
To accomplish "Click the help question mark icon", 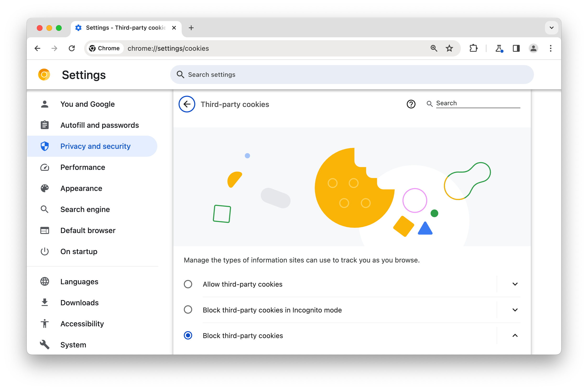I will click(x=411, y=104).
